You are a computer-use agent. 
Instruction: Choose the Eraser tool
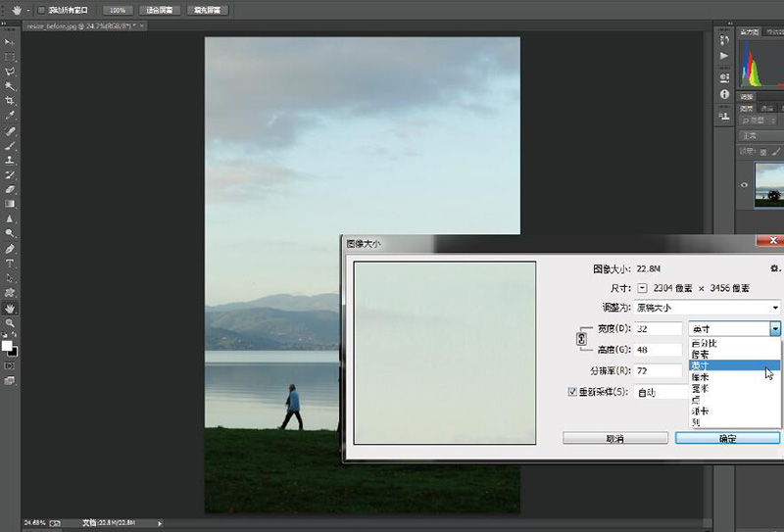(x=10, y=189)
